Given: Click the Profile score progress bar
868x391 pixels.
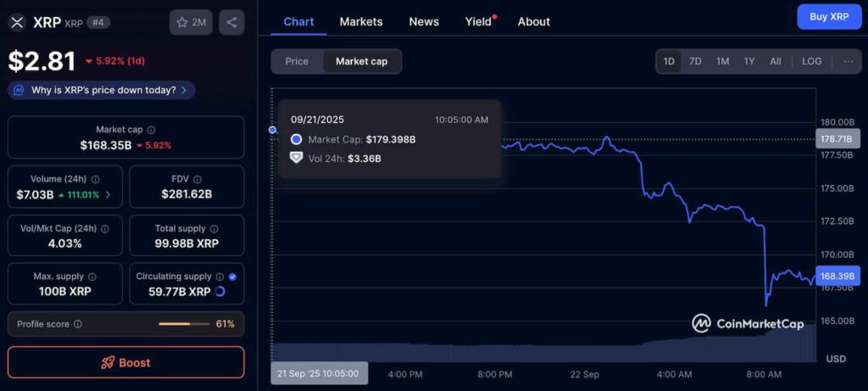Looking at the screenshot, I should pos(186,324).
